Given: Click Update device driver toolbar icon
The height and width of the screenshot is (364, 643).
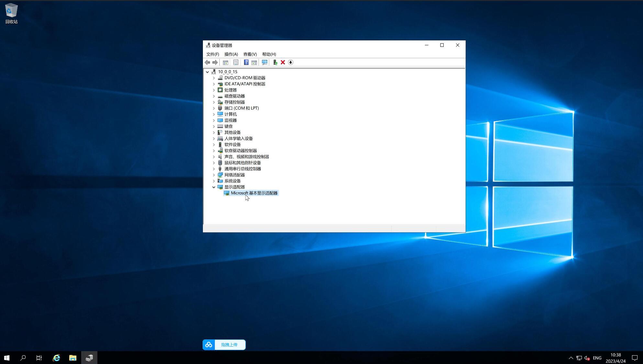Looking at the screenshot, I should (275, 62).
